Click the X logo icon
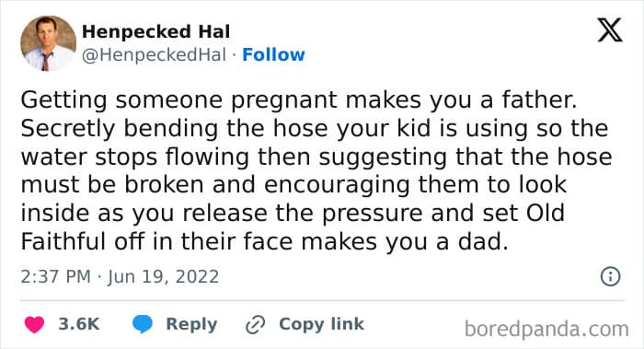Screen dimensions: 644x349 [610, 29]
